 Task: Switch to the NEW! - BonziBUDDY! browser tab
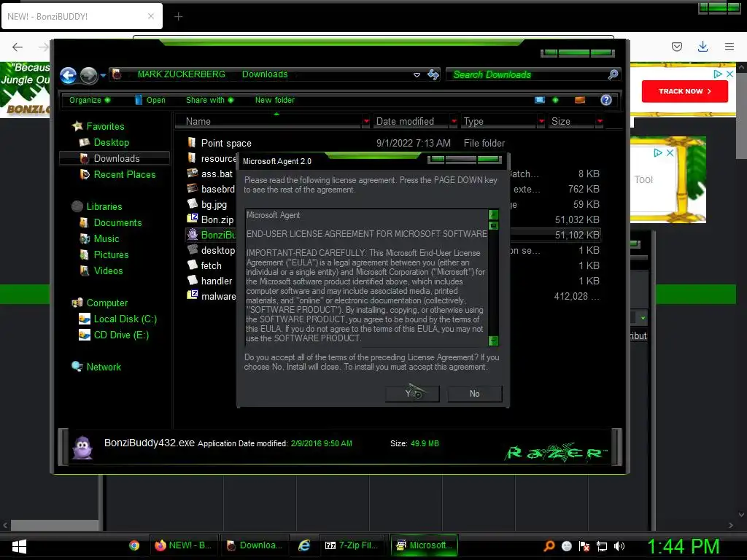[x=82, y=16]
